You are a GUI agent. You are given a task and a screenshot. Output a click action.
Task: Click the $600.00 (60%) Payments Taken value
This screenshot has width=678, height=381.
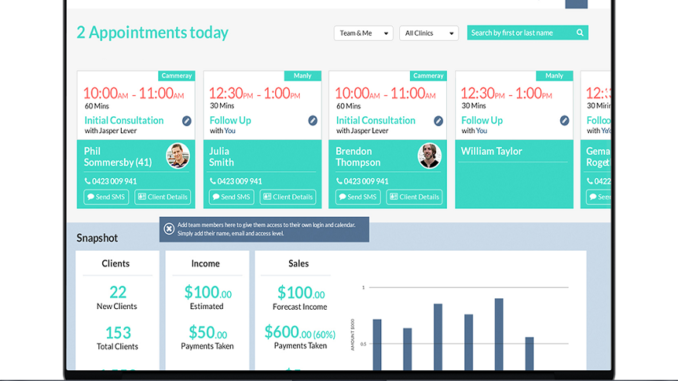point(300,332)
